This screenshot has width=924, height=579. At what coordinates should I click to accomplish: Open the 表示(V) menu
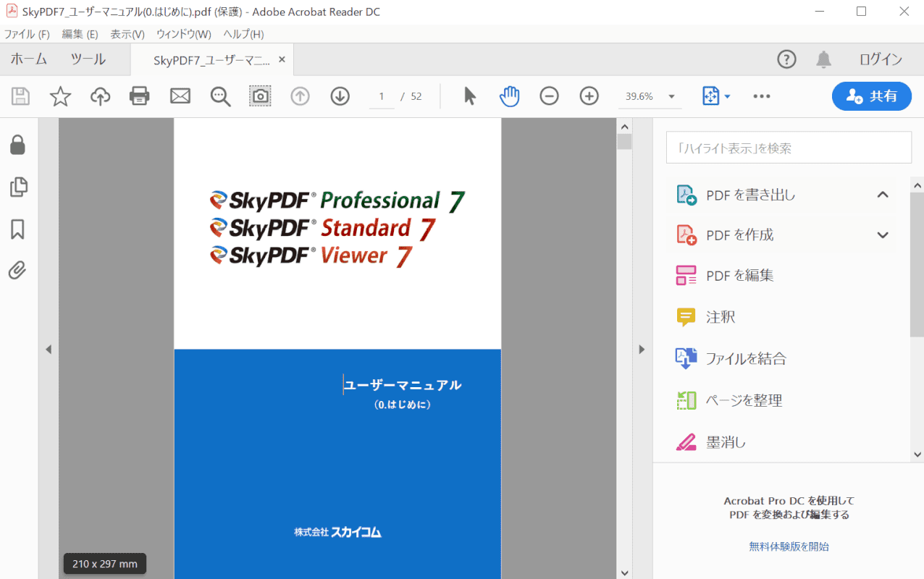(127, 34)
